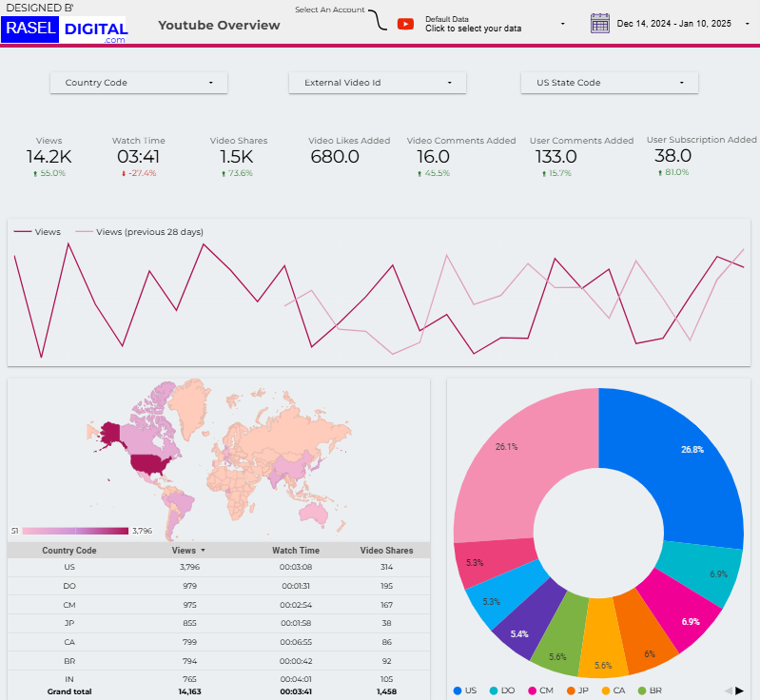Expand the External Video Id dropdown
The image size is (760, 700).
coord(378,83)
